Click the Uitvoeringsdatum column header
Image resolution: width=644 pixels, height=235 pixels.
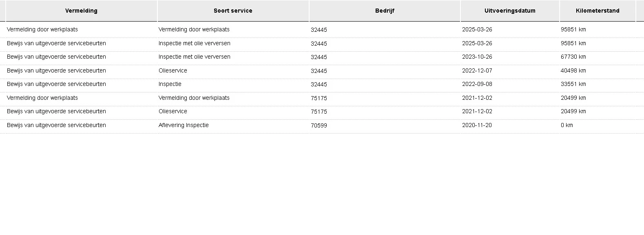[510, 11]
